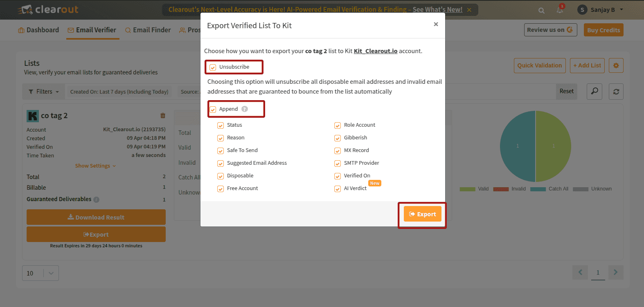Click the Export button in the dialog

tap(423, 214)
